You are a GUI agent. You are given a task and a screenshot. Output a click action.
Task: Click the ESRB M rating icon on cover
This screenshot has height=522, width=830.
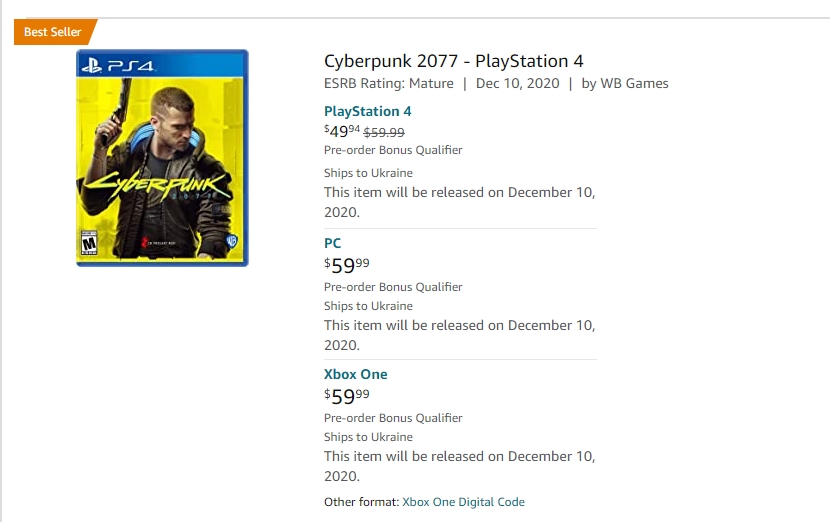[x=89, y=244]
